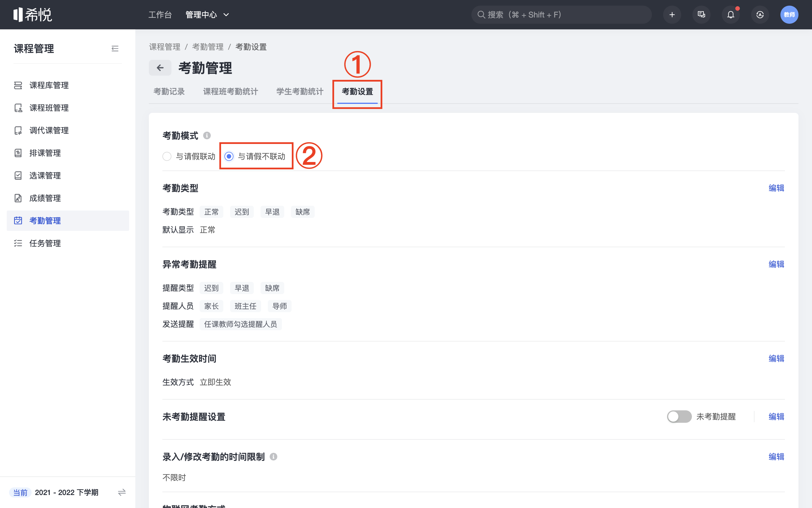The image size is (812, 508).
Task: Toggle the 未考勤提醒 switch
Action: click(x=679, y=417)
